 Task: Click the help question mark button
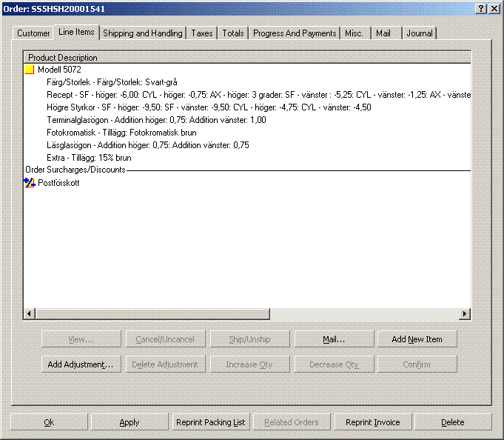pos(481,7)
